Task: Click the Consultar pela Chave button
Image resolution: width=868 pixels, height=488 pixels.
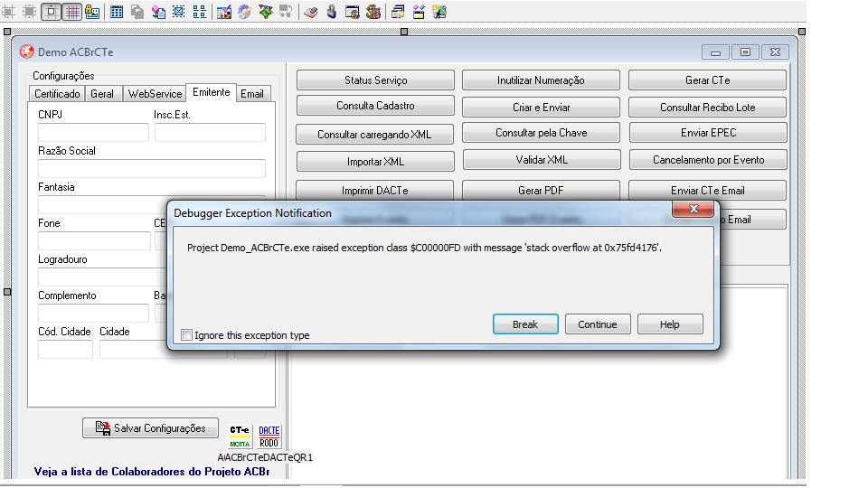Action: [x=541, y=133]
